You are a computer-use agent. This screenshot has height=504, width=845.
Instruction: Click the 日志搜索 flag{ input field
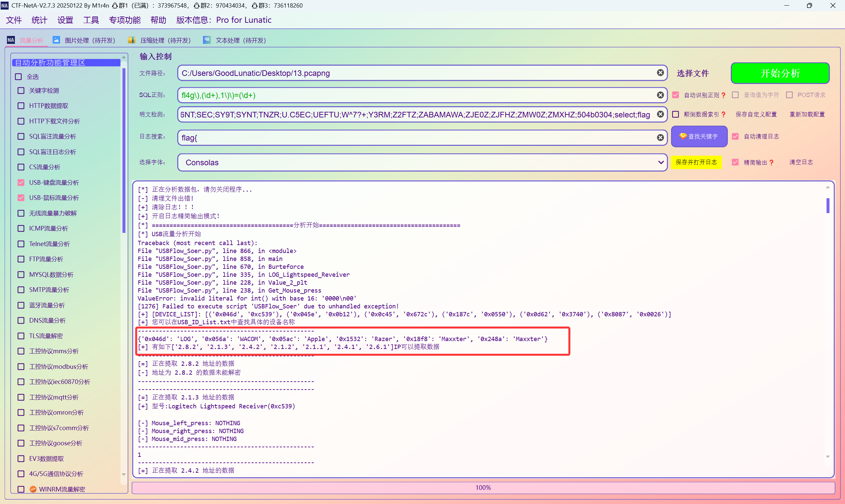click(422, 138)
